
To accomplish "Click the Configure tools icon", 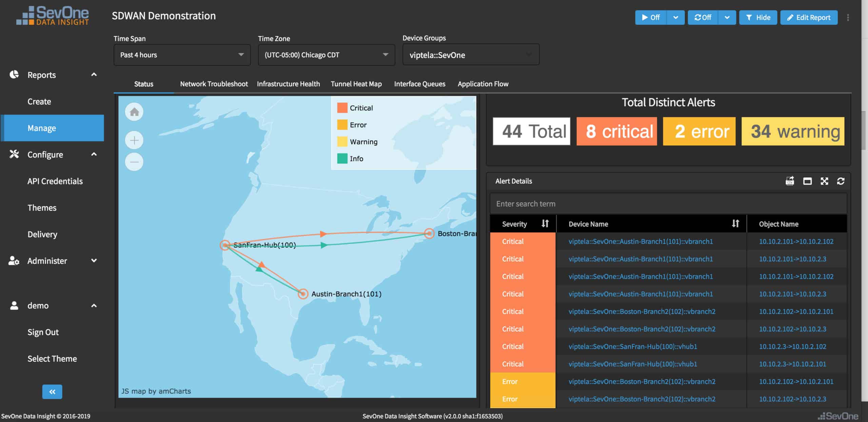I will 14,154.
